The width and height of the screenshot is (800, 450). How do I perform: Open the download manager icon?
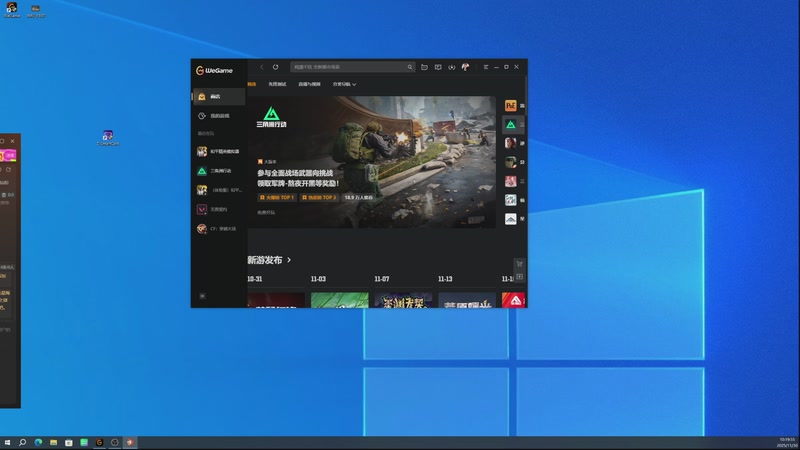pyautogui.click(x=452, y=67)
